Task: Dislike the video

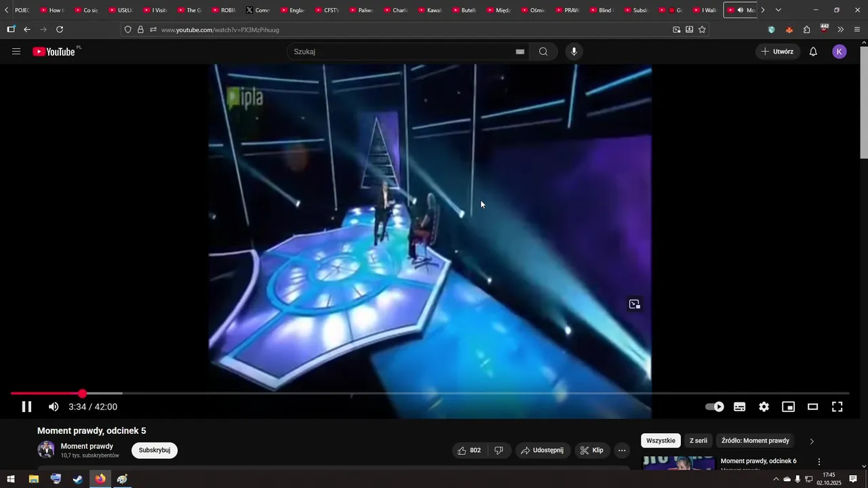Action: [498, 450]
